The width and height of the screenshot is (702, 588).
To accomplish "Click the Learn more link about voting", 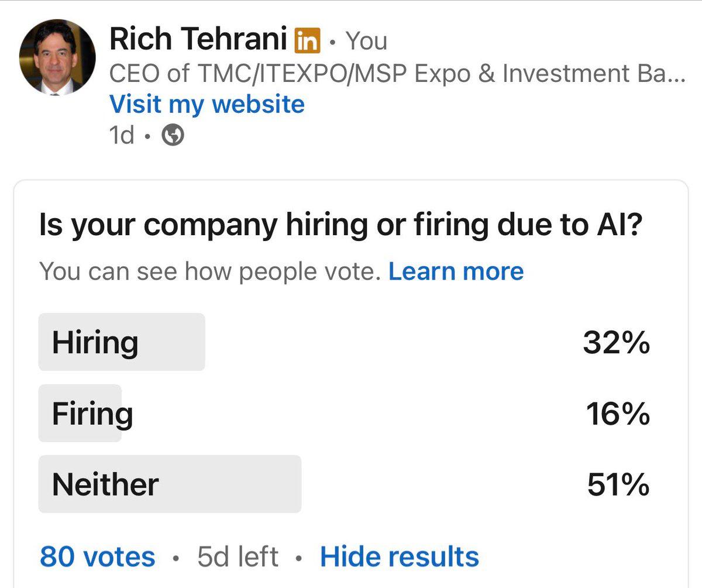I will (456, 270).
